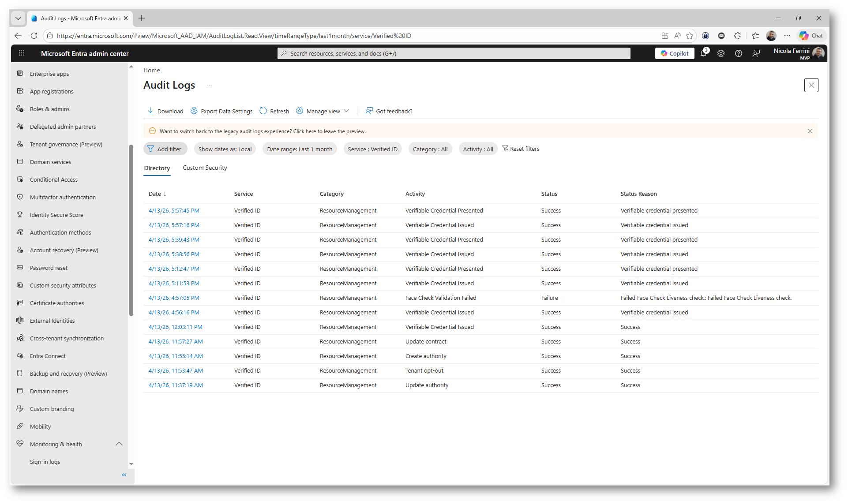Click the search resources input field
848x504 pixels.
click(x=454, y=53)
